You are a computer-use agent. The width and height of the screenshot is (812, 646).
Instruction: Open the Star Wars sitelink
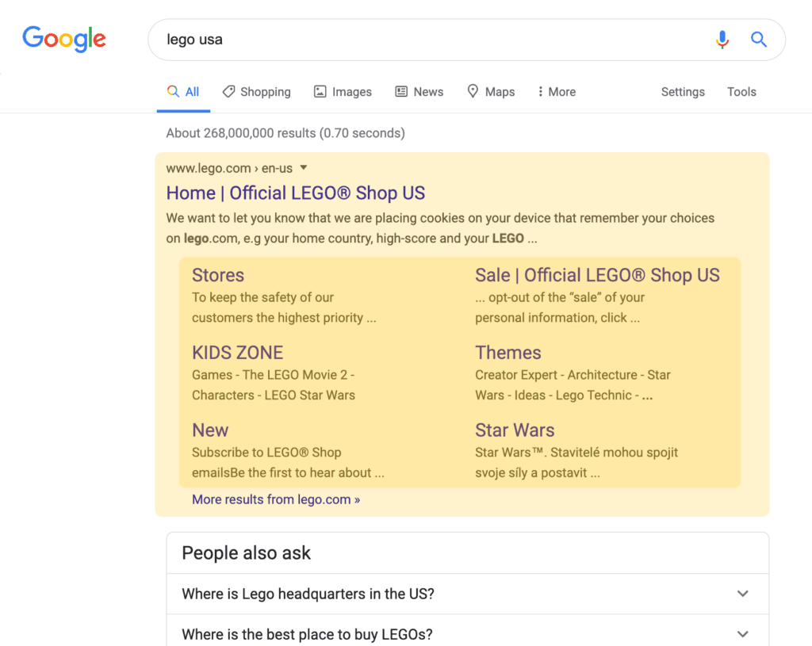click(x=515, y=430)
